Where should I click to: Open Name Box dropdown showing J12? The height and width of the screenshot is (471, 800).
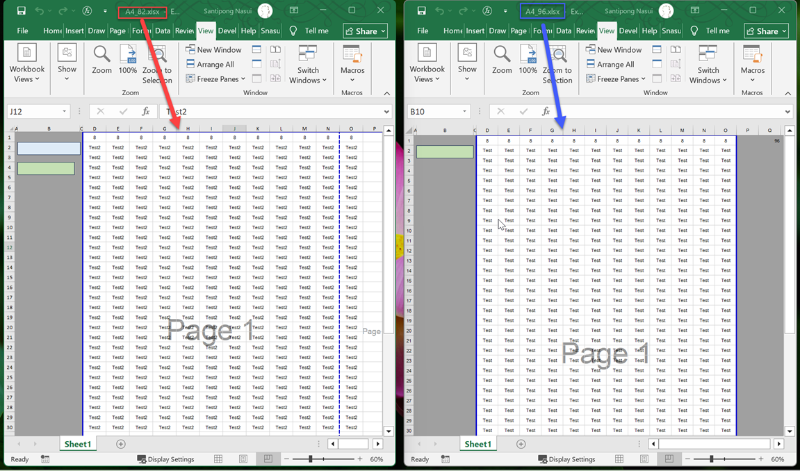[65, 112]
